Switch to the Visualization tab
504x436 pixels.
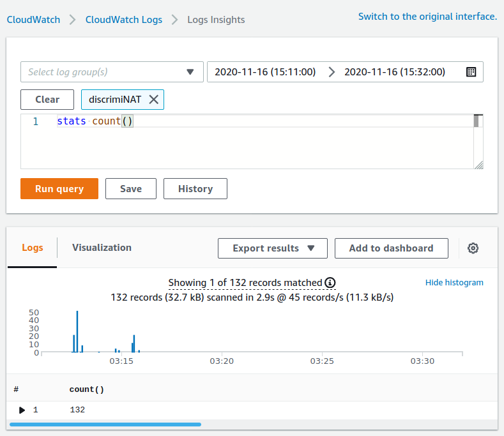coord(102,248)
